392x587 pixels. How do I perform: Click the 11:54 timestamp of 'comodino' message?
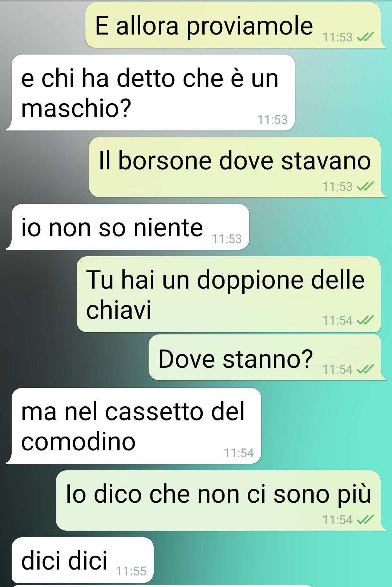pyautogui.click(x=239, y=453)
